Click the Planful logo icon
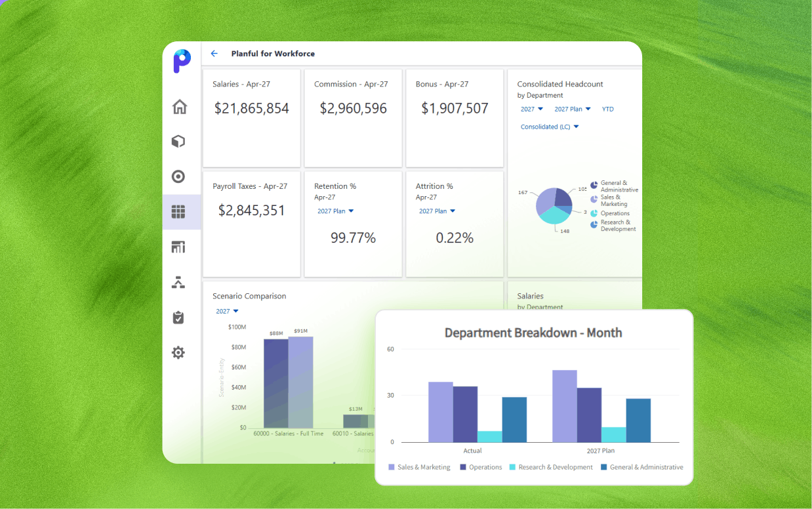 click(x=182, y=61)
